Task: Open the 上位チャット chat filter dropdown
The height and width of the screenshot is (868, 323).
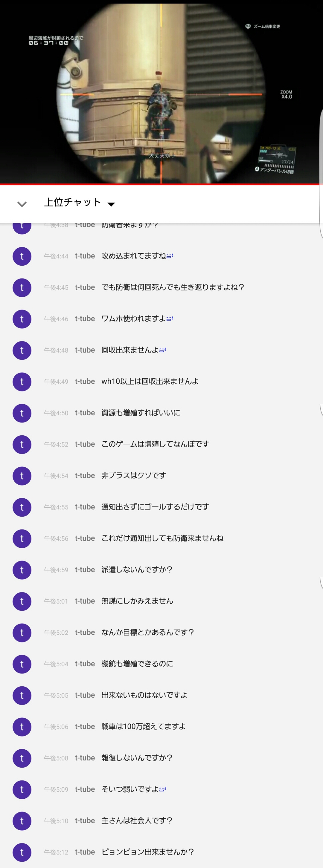Action: 80,203
